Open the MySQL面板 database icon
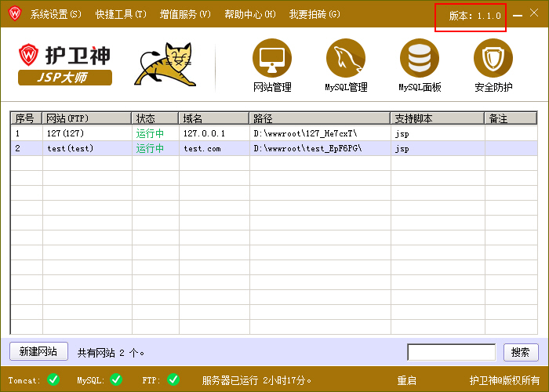 pos(420,58)
